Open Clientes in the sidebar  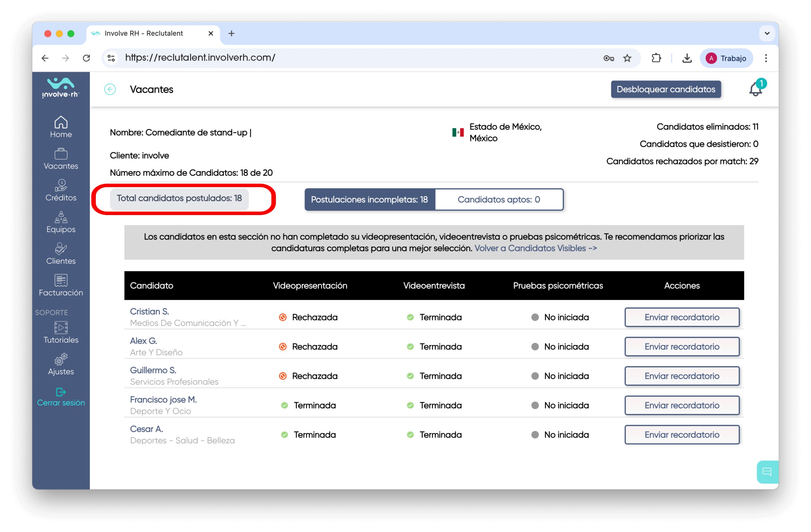61,254
